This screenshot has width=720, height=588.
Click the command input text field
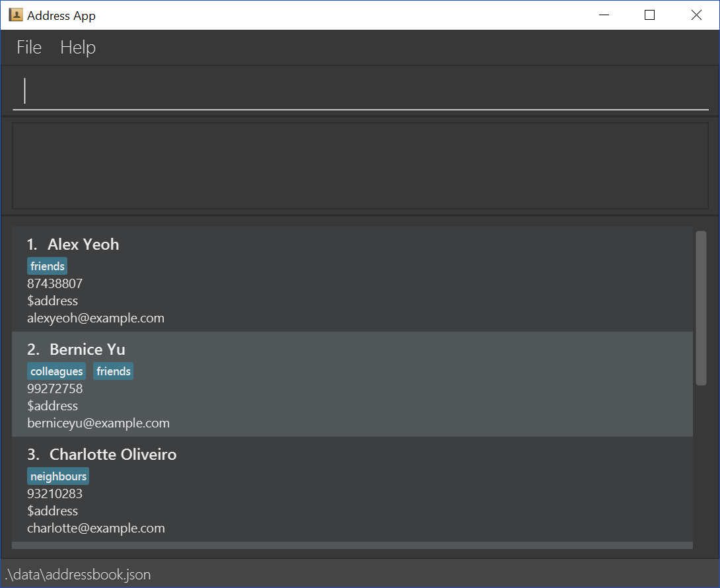click(360, 91)
